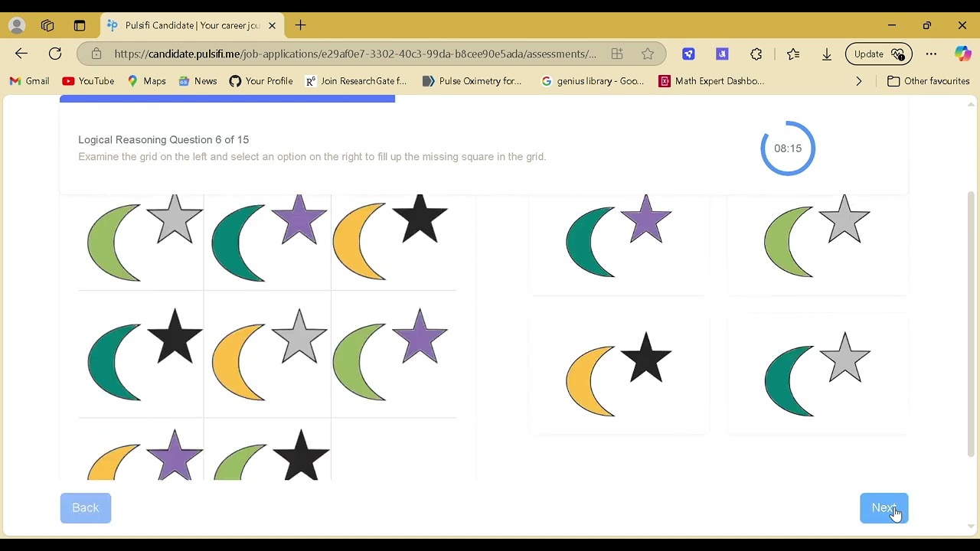
Task: Open the Maps bookmark
Action: pyautogui.click(x=146, y=81)
